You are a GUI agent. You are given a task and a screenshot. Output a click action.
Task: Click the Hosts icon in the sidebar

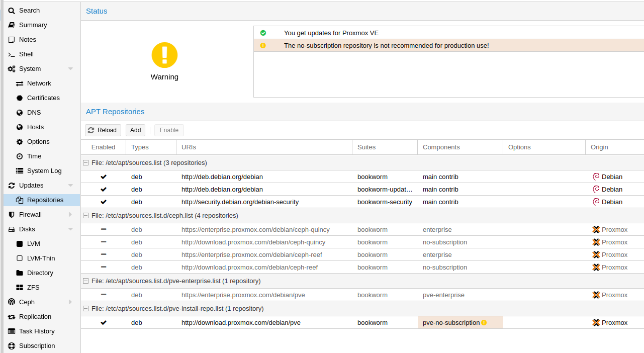pos(19,127)
